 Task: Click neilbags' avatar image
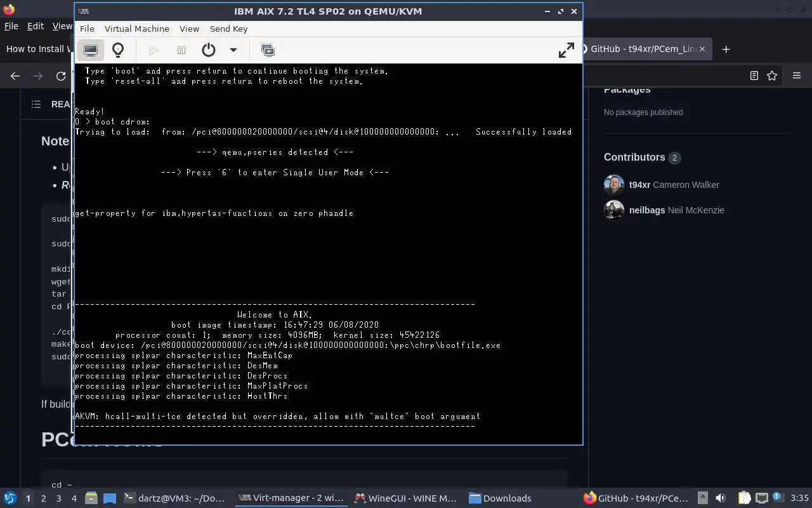coord(614,210)
